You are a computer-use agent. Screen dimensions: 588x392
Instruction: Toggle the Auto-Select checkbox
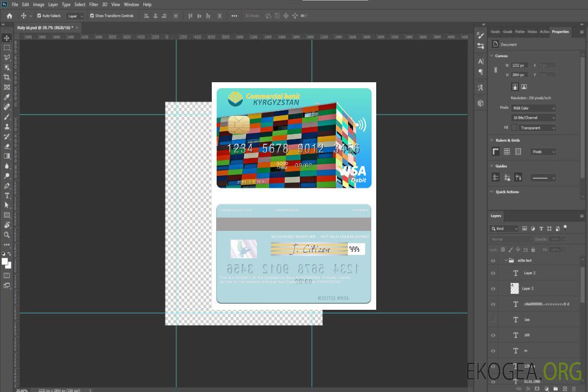point(39,16)
